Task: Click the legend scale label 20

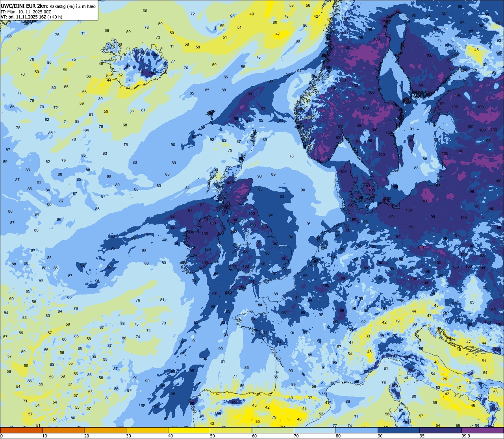Action: pos(87,436)
